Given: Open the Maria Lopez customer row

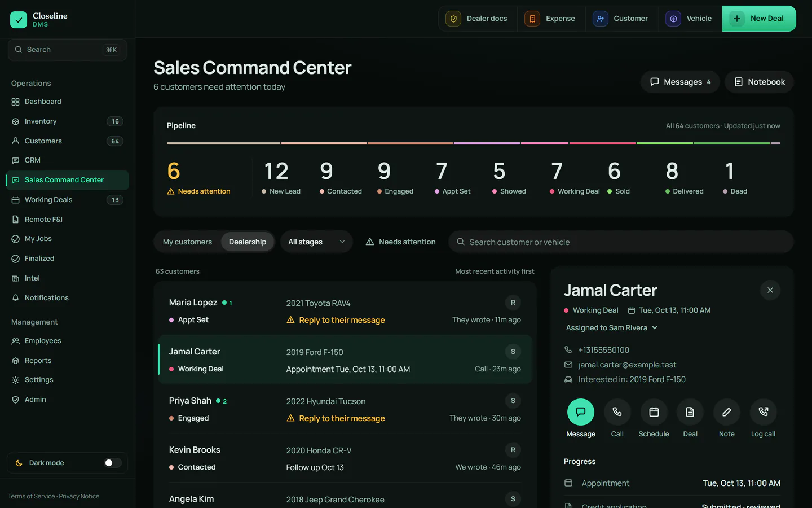Looking at the screenshot, I should click(x=345, y=311).
